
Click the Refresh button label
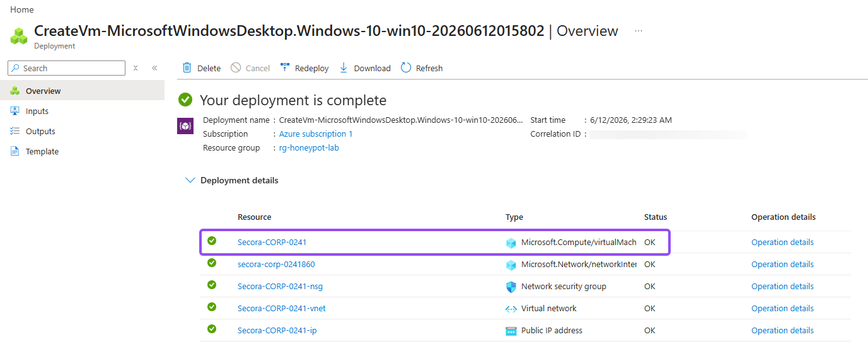[429, 68]
